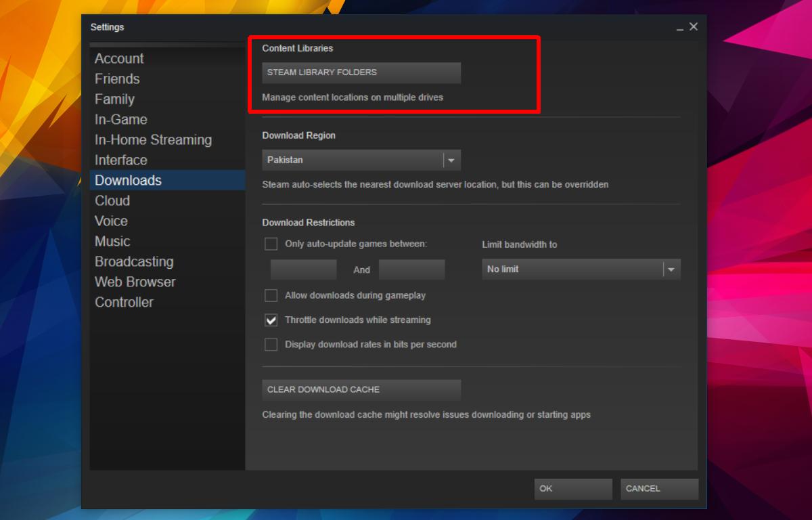The image size is (812, 520).
Task: Open In-Home Streaming settings
Action: coord(153,139)
